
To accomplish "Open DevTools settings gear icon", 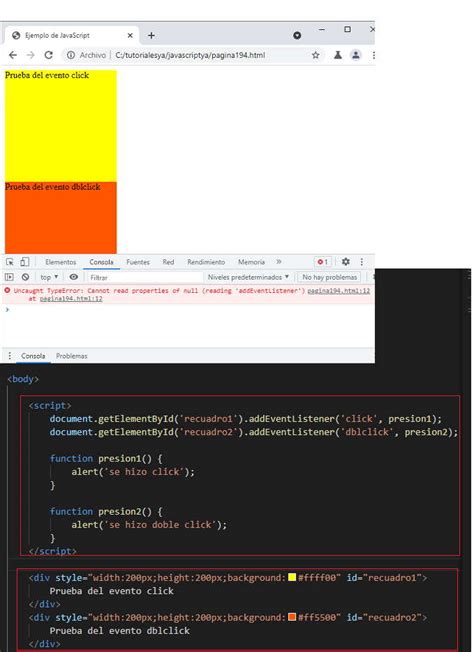I will click(346, 262).
